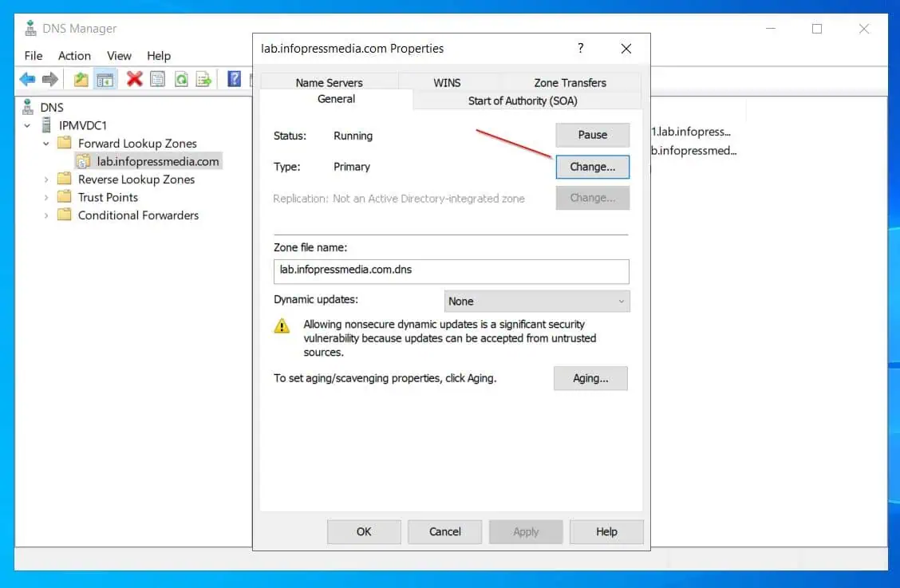Select the Forward Lookup Zones tree label
The height and width of the screenshot is (588, 900).
pos(138,143)
